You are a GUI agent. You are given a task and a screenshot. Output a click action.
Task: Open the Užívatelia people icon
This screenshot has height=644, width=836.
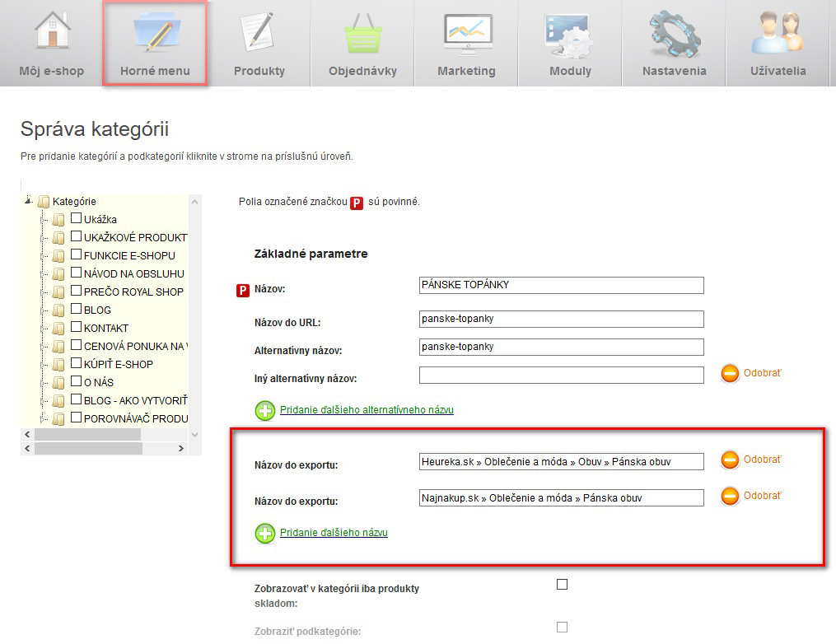click(778, 33)
